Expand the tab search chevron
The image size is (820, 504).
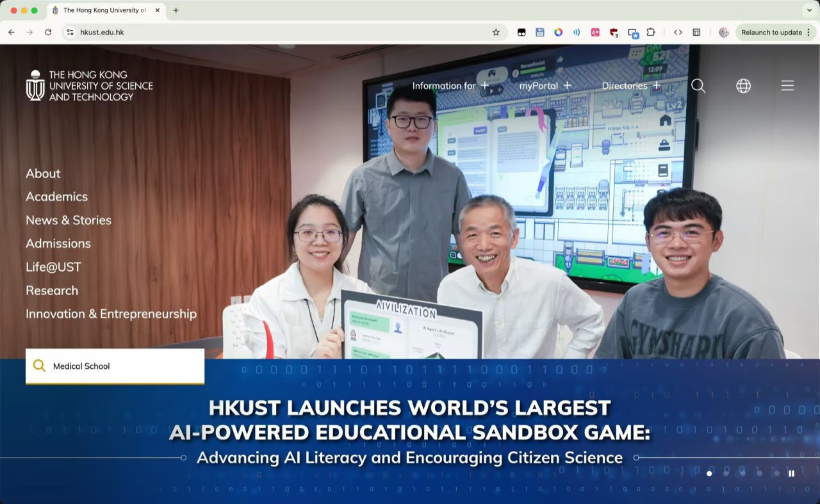809,10
